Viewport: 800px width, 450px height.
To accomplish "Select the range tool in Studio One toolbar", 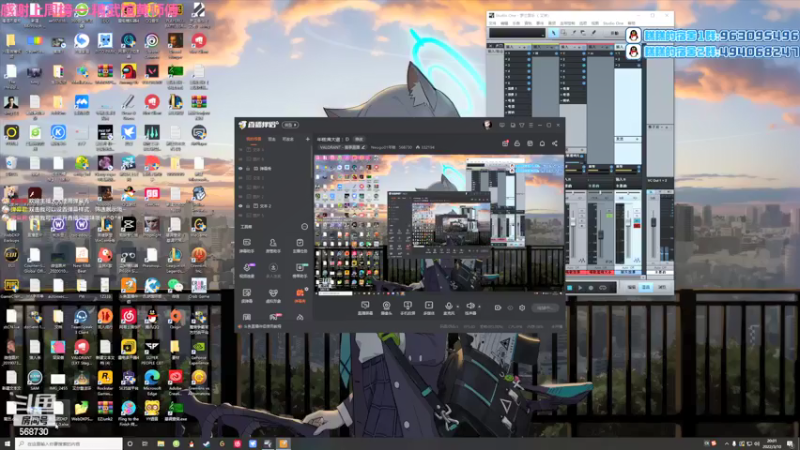I will pyautogui.click(x=563, y=33).
